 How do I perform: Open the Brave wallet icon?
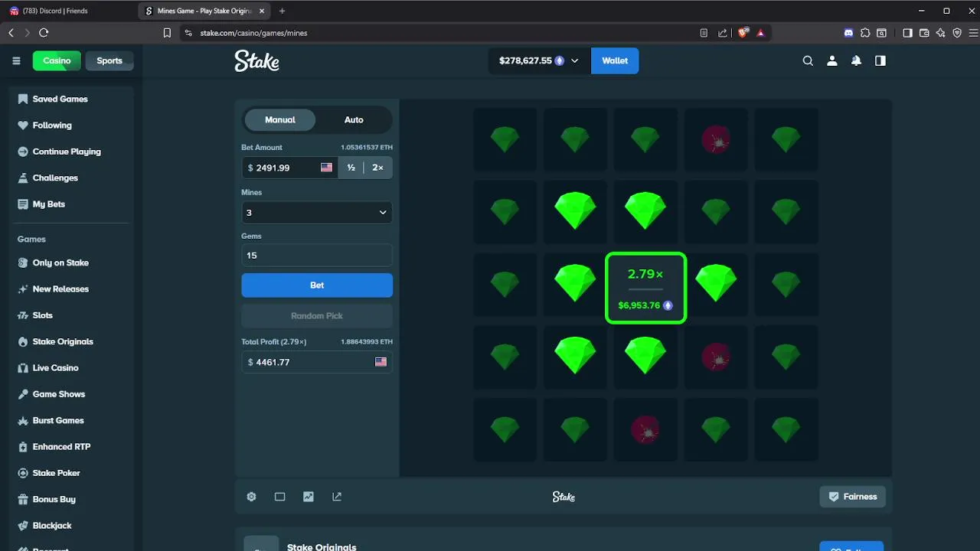point(924,33)
